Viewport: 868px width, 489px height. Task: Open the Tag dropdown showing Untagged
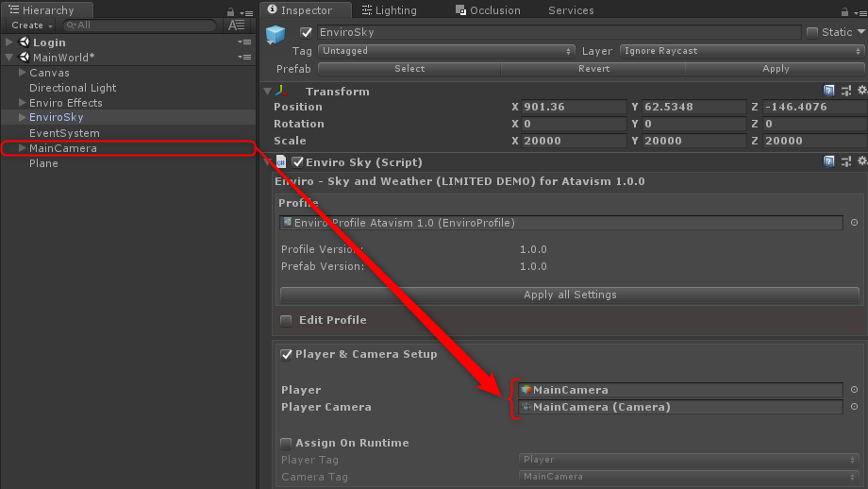point(446,51)
